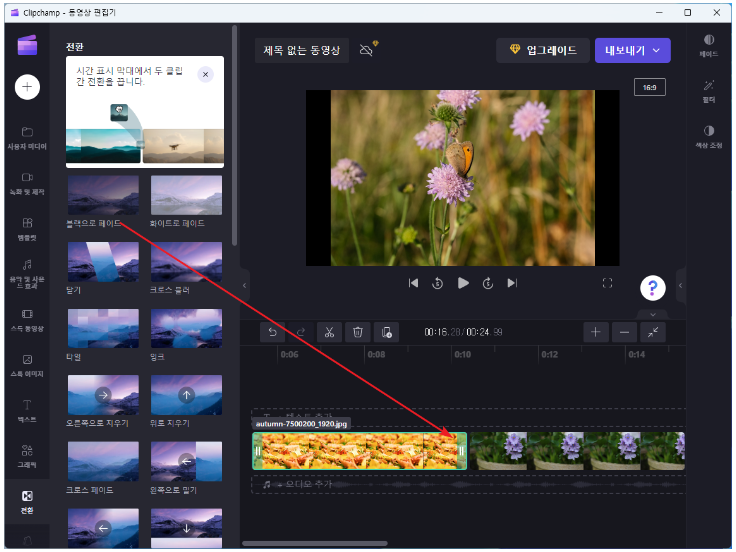Open the 텍스트 sidebar tab
This screenshot has width=736, height=552.
27,411
